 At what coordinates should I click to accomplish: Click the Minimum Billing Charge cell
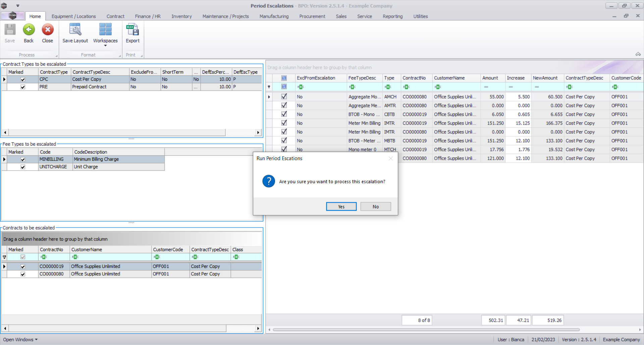point(118,159)
